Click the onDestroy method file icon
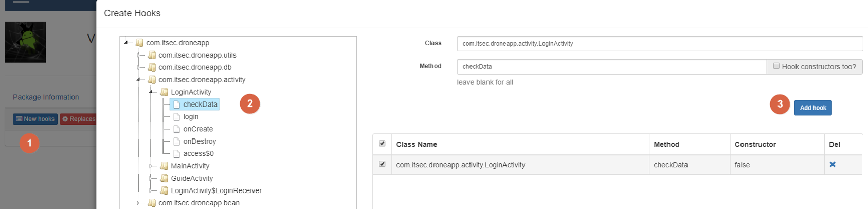868x209 pixels. point(177,142)
